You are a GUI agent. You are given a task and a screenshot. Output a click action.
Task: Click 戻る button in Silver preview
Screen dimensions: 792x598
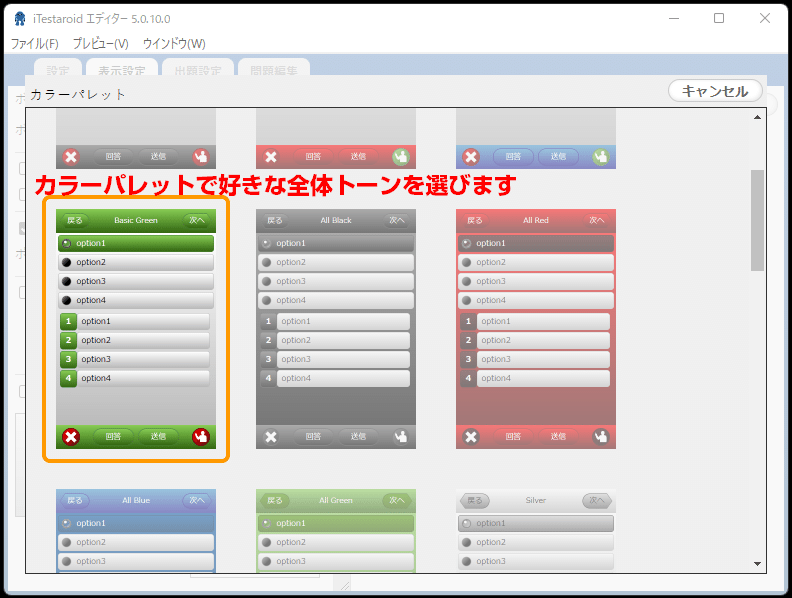474,501
